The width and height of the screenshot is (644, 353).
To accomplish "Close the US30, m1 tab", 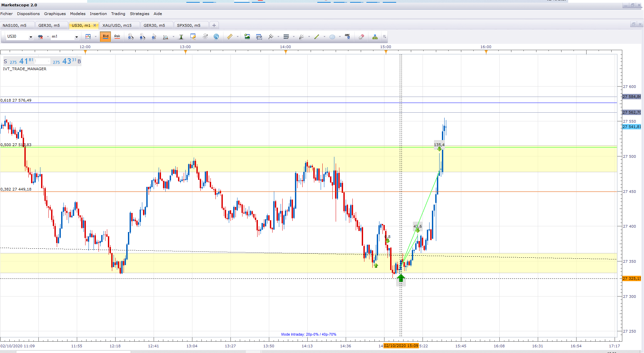I will [95, 25].
